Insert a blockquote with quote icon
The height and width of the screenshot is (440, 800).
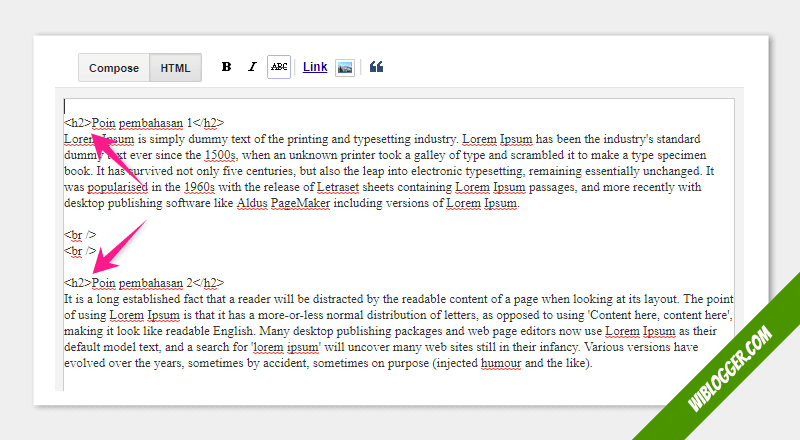click(376, 67)
